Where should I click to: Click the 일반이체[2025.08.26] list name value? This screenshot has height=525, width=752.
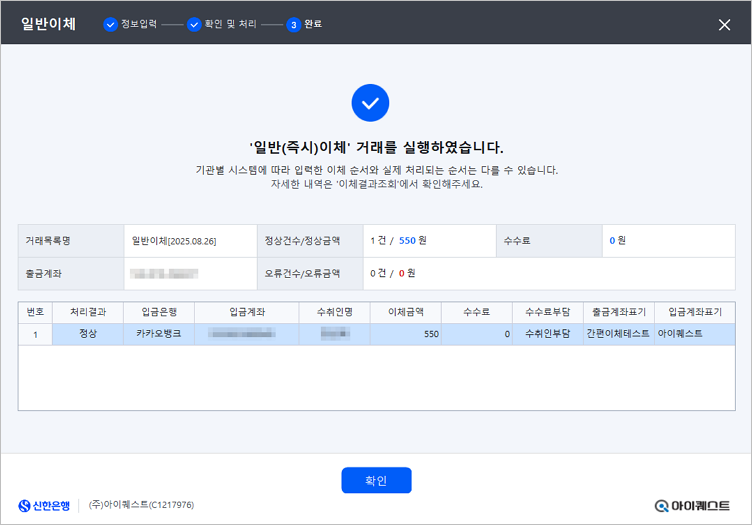tap(174, 241)
